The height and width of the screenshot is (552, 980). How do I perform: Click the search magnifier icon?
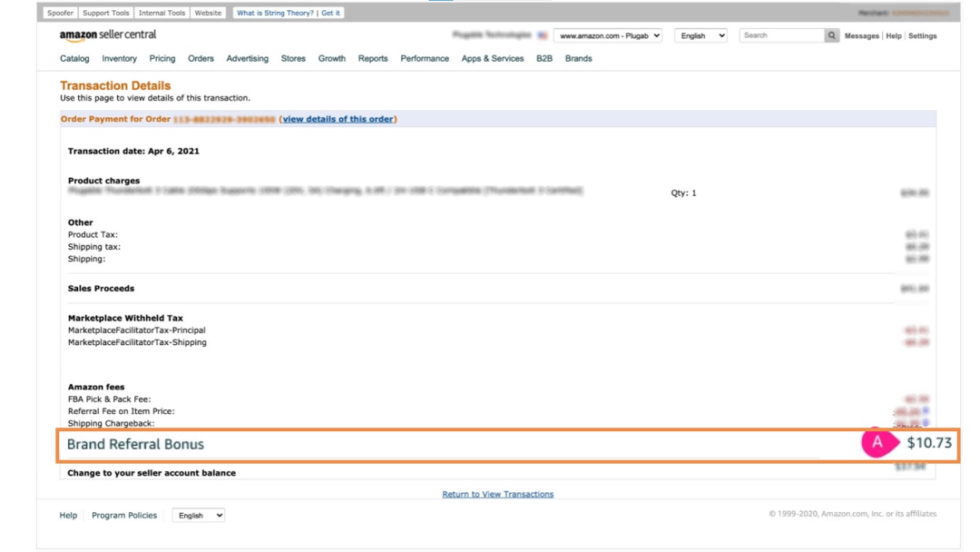831,35
